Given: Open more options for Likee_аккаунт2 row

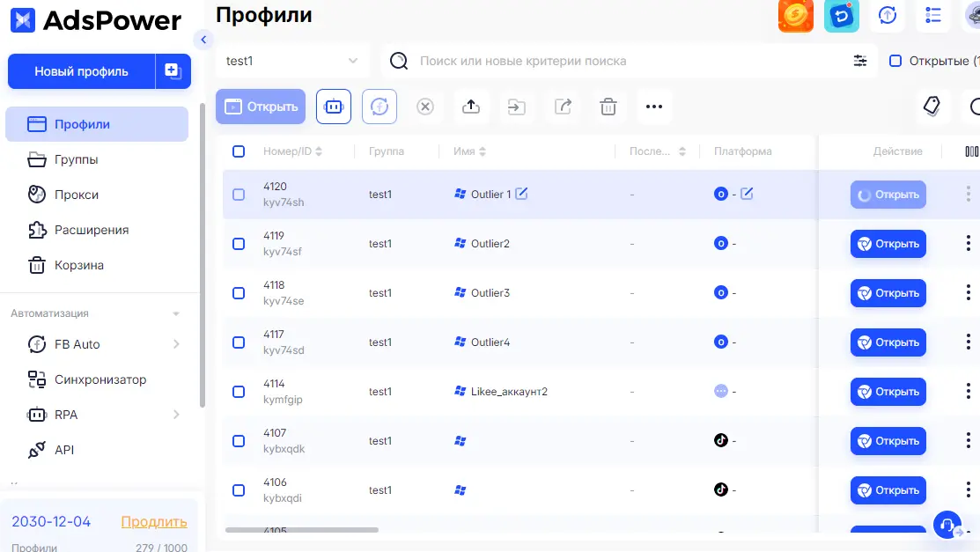Looking at the screenshot, I should coord(969,392).
